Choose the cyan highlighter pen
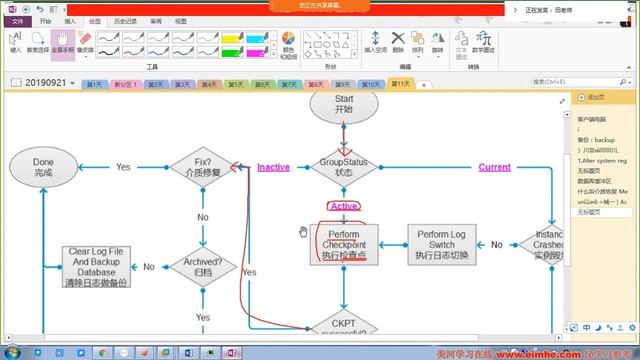Screen dimensions: 640x360 tap(257, 38)
